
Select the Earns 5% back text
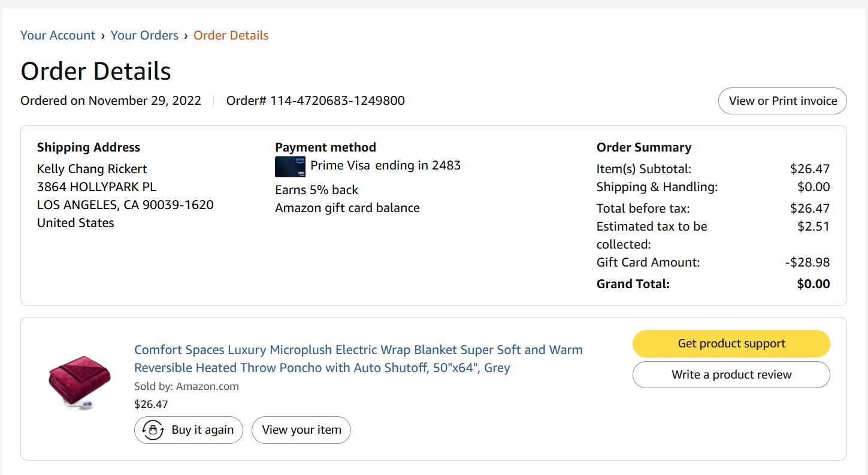[x=316, y=190]
